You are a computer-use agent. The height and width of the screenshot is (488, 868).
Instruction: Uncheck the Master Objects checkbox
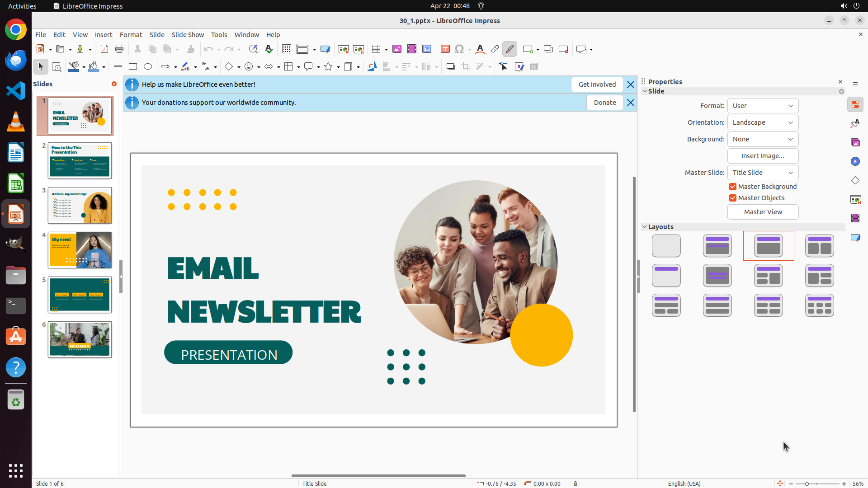point(733,198)
